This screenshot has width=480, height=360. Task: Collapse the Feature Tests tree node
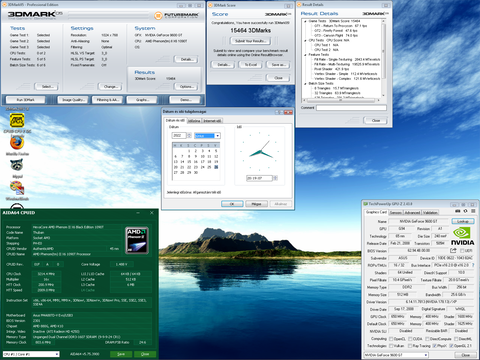tap(305, 55)
